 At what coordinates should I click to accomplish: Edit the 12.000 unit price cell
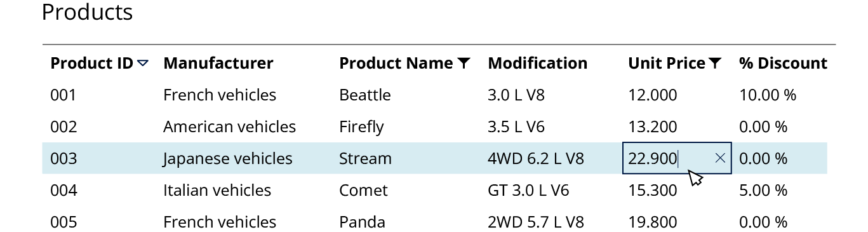[x=653, y=95]
